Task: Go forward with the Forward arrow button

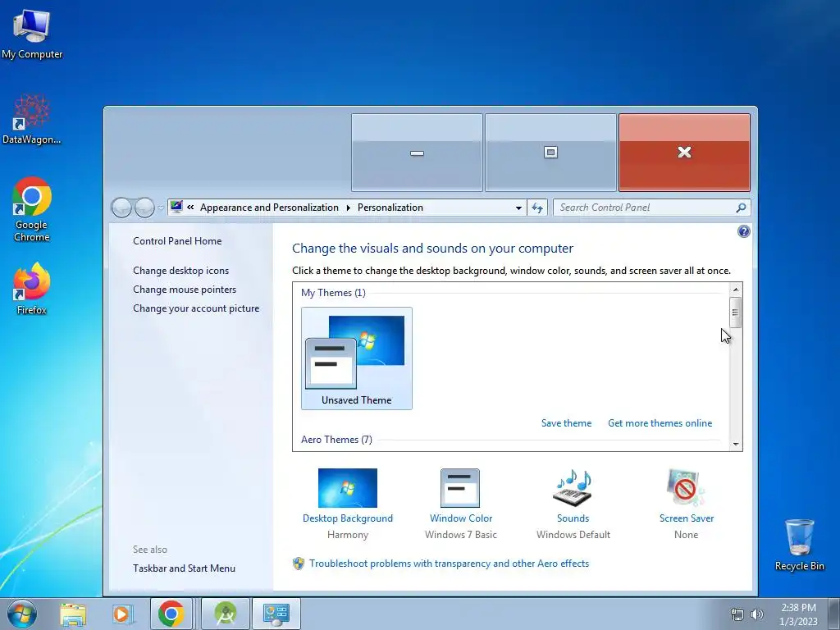Action: [x=144, y=208]
